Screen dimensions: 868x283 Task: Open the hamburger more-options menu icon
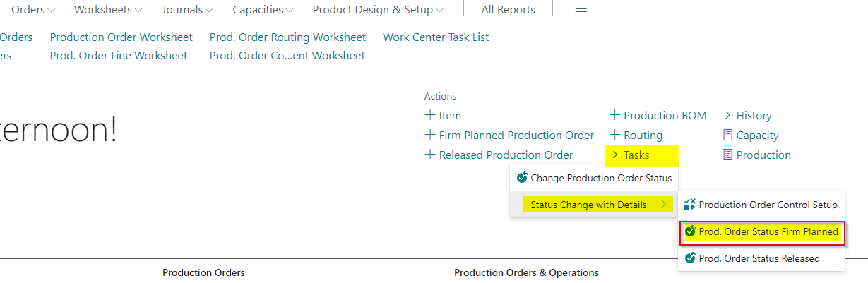point(581,10)
